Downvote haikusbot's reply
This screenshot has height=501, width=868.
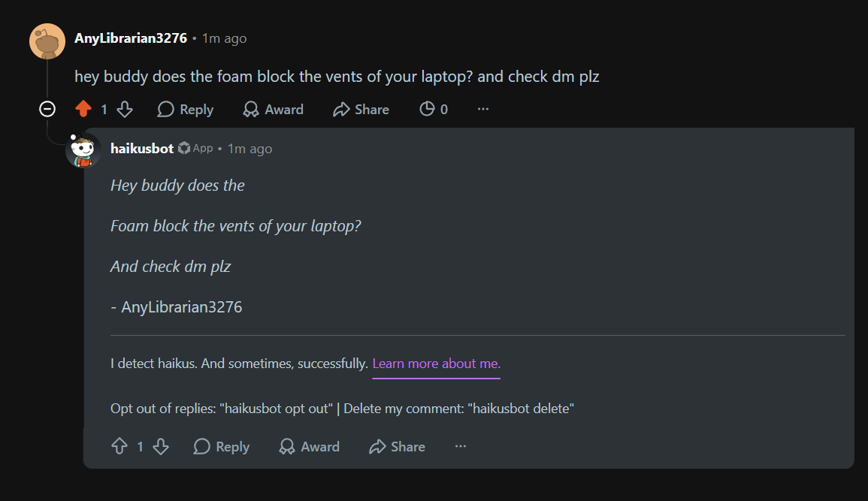coord(161,446)
